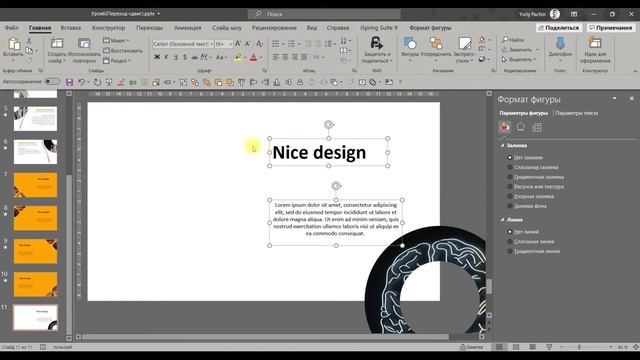This screenshot has width=640, height=360.
Task: Switch to the Transitions (Переходы) tab
Action: click(149, 28)
